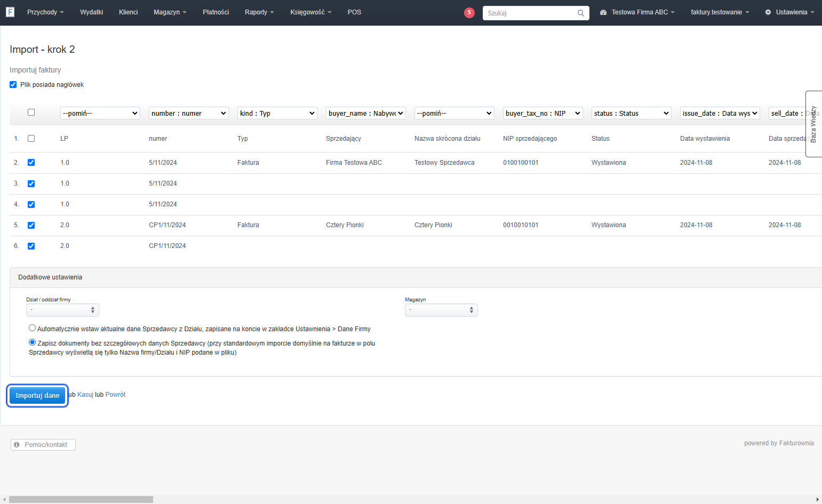Open the Pomoc/kontakt button
The image size is (822, 504).
tap(43, 444)
